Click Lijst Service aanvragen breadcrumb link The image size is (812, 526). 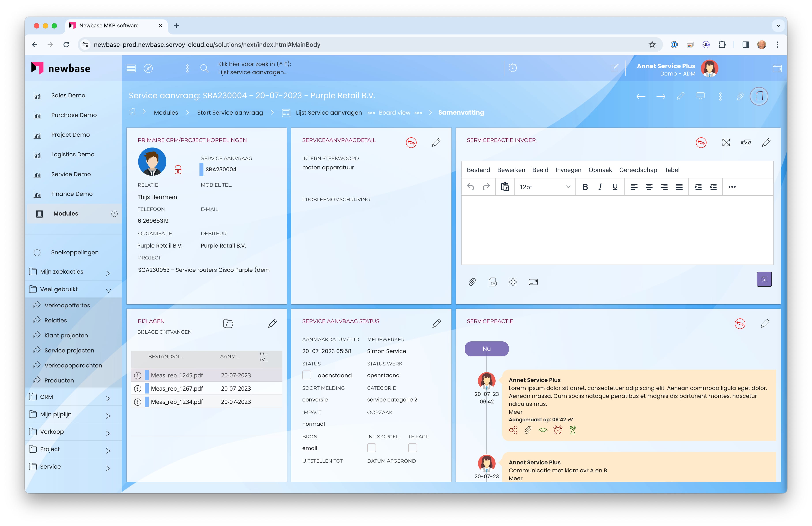coord(328,113)
